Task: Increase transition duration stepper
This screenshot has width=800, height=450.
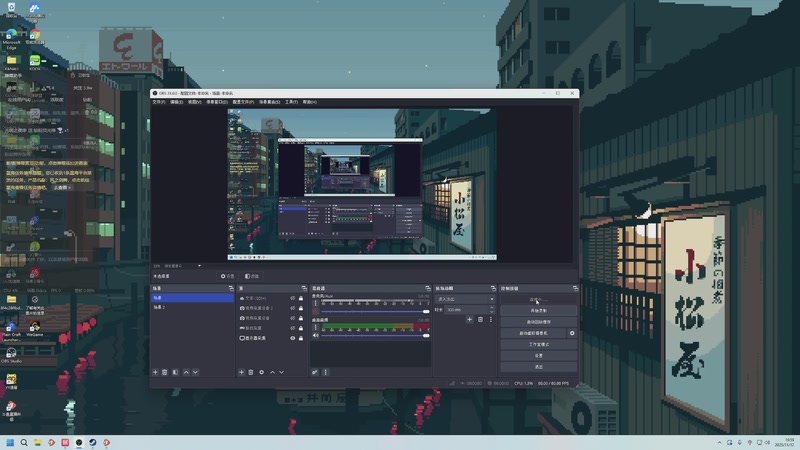Action: click(492, 308)
